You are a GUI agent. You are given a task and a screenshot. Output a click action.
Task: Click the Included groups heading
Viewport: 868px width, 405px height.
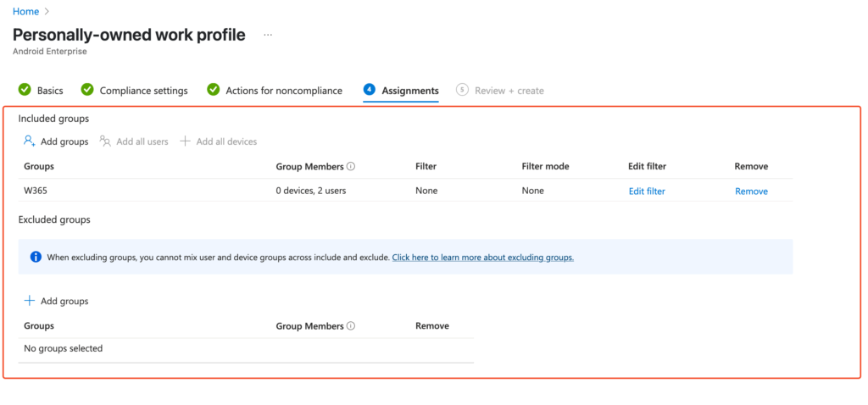click(53, 118)
